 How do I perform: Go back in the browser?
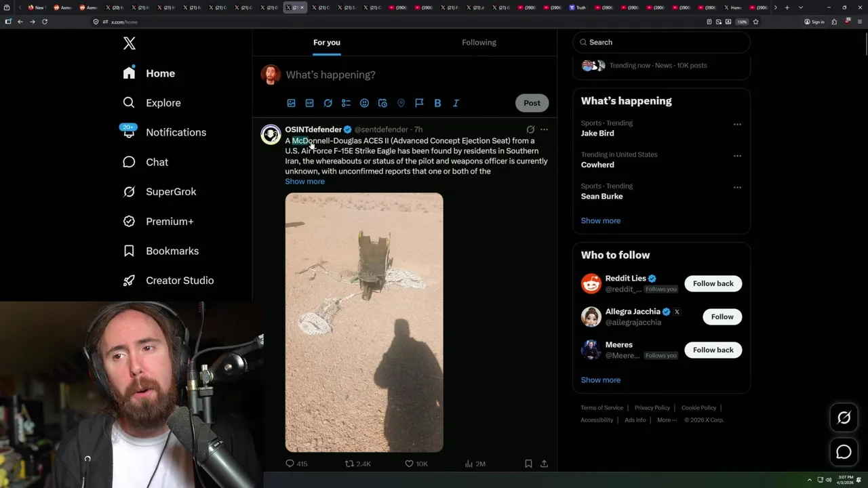[x=20, y=22]
